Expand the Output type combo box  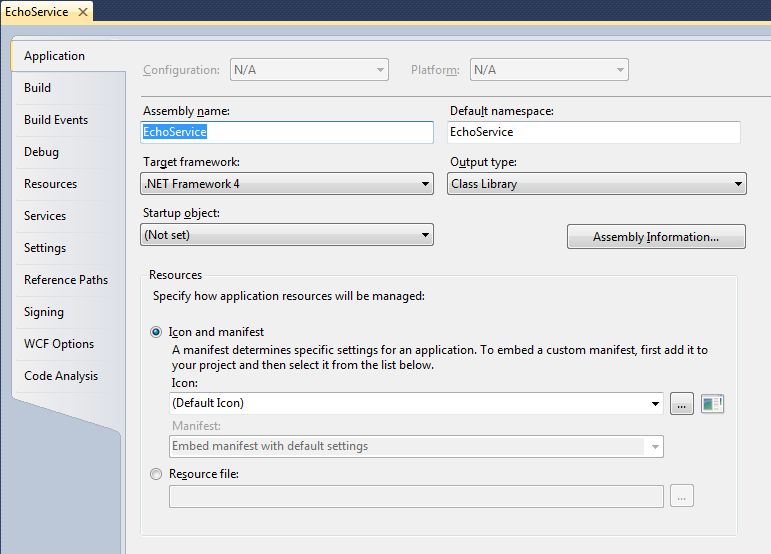point(597,184)
